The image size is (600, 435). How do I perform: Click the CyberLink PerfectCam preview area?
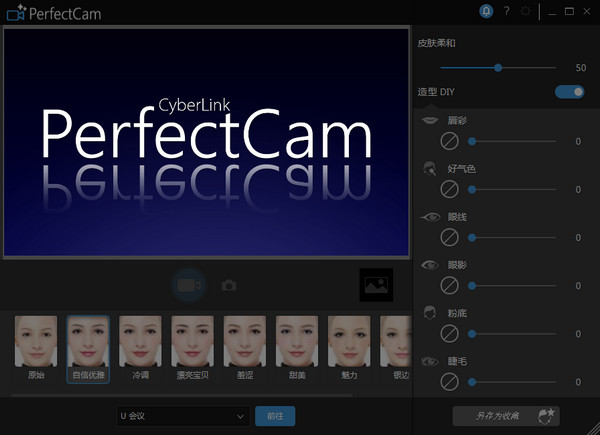point(206,142)
